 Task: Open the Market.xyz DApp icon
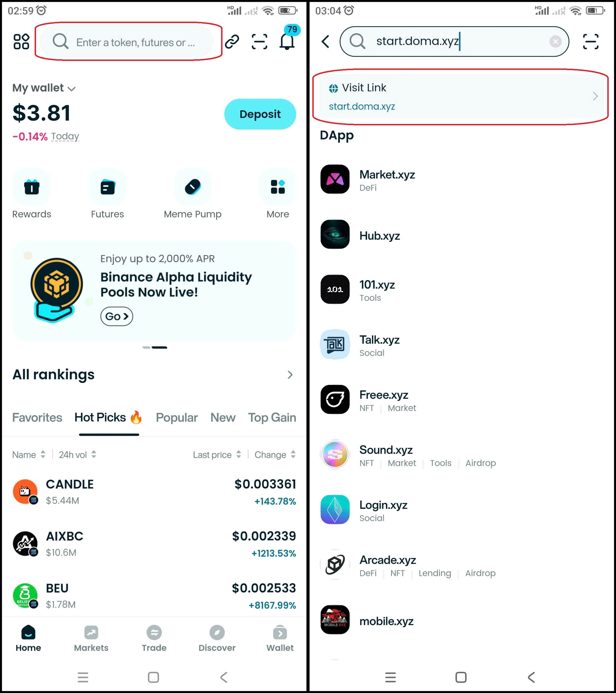(335, 179)
